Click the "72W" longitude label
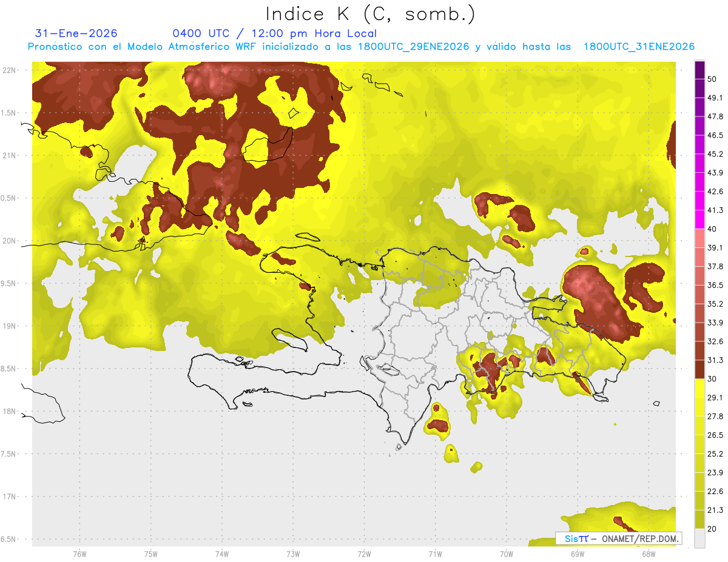Image resolution: width=728 pixels, height=562 pixels. (x=365, y=554)
